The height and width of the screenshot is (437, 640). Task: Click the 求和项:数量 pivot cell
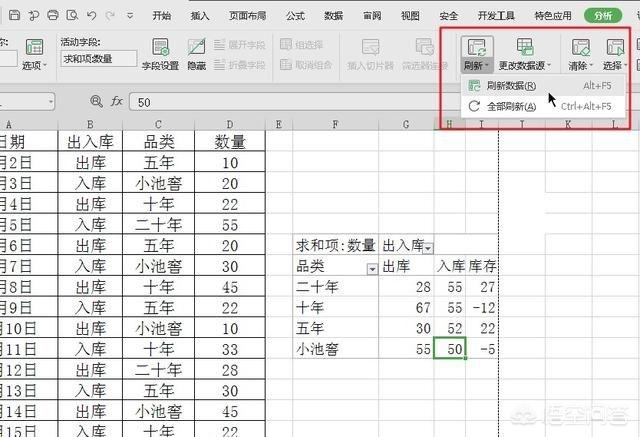[x=336, y=245]
